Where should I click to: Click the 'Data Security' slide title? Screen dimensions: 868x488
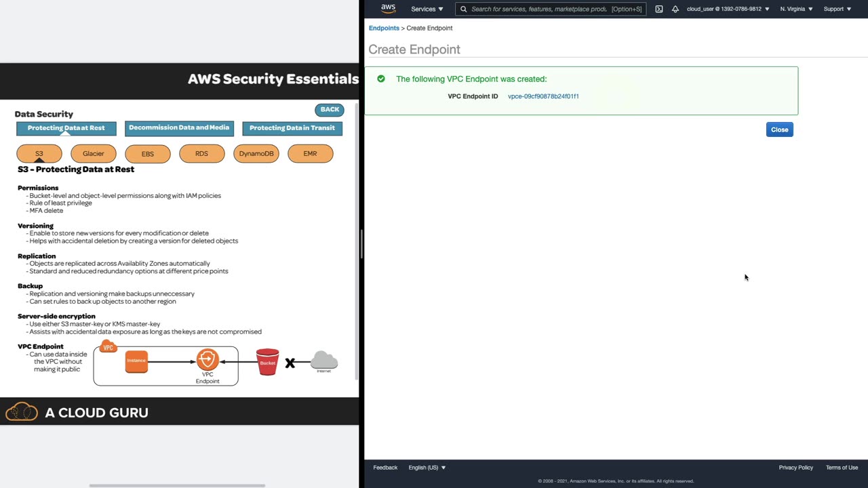[44, 114]
